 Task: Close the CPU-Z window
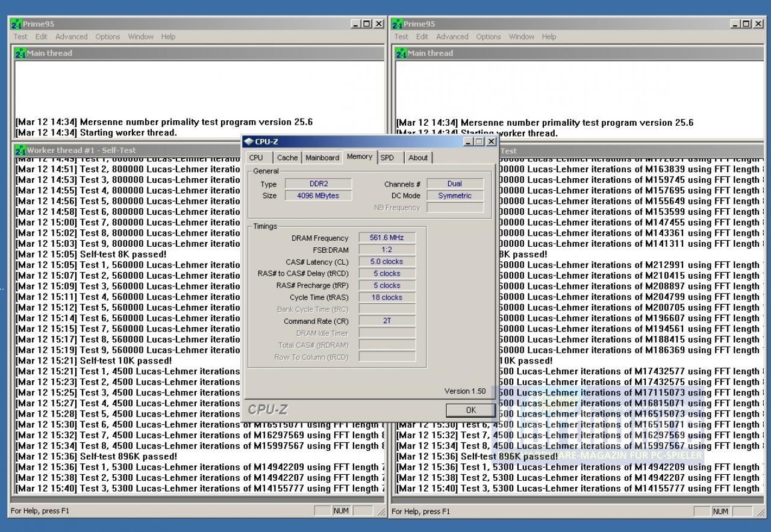tap(491, 142)
